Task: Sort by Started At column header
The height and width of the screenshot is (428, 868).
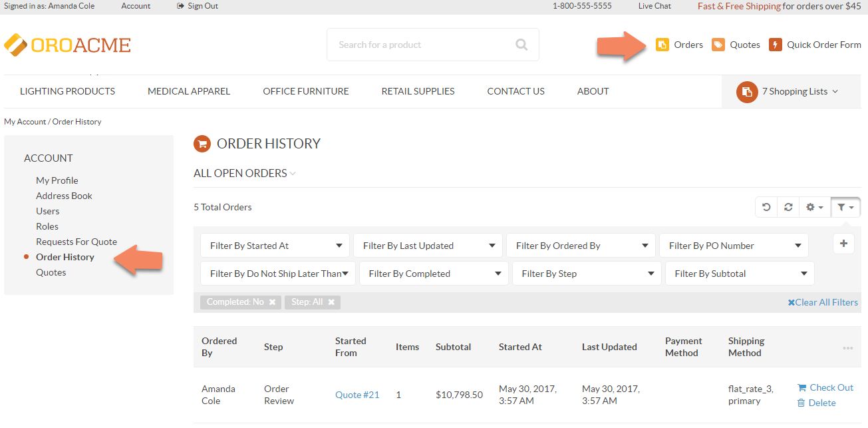Action: [520, 347]
